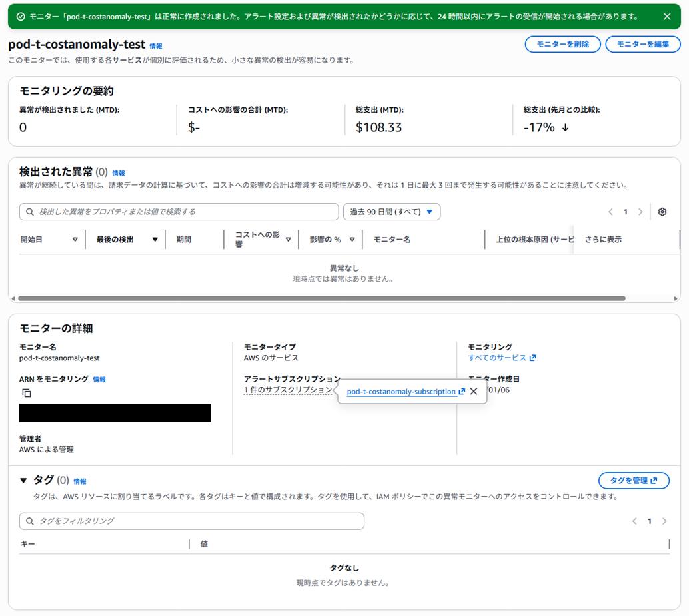Click 1 件のサブスクリプション text
Image resolution: width=689 pixels, height=616 pixels.
pos(288,390)
